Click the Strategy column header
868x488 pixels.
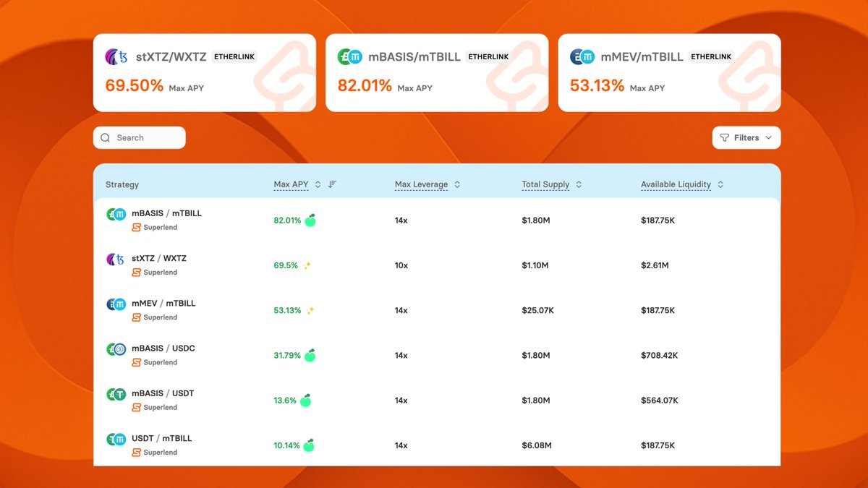(122, 184)
